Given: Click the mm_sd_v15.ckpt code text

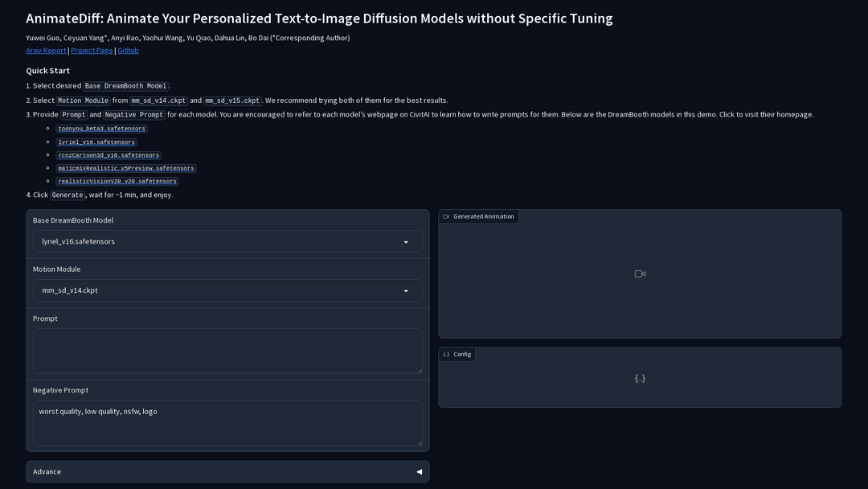Looking at the screenshot, I should coord(232,101).
